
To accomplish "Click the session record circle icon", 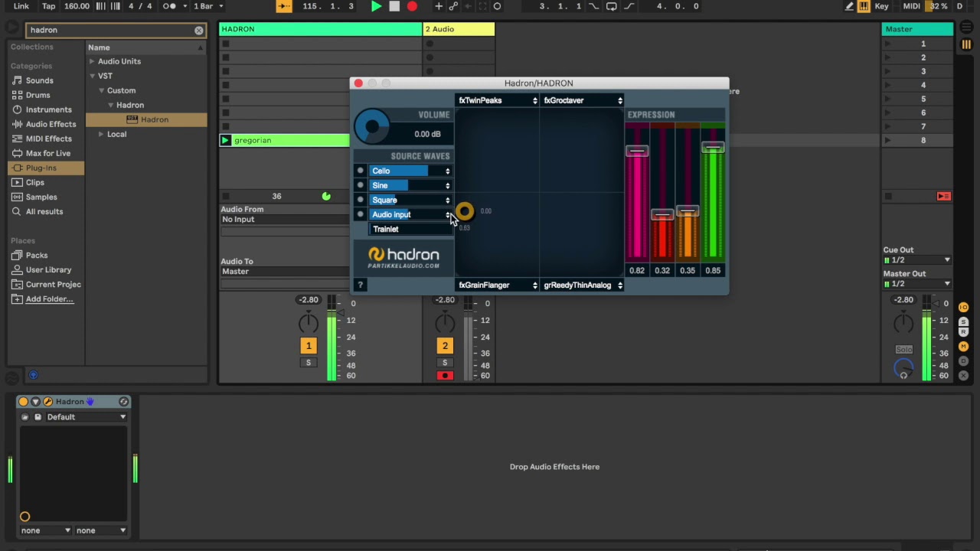I will click(497, 6).
